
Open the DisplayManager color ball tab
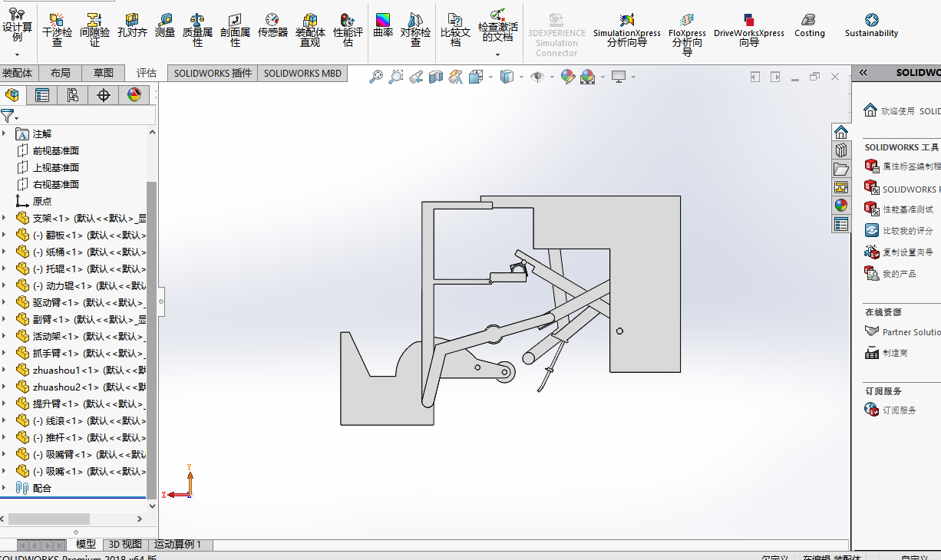pyautogui.click(x=134, y=95)
